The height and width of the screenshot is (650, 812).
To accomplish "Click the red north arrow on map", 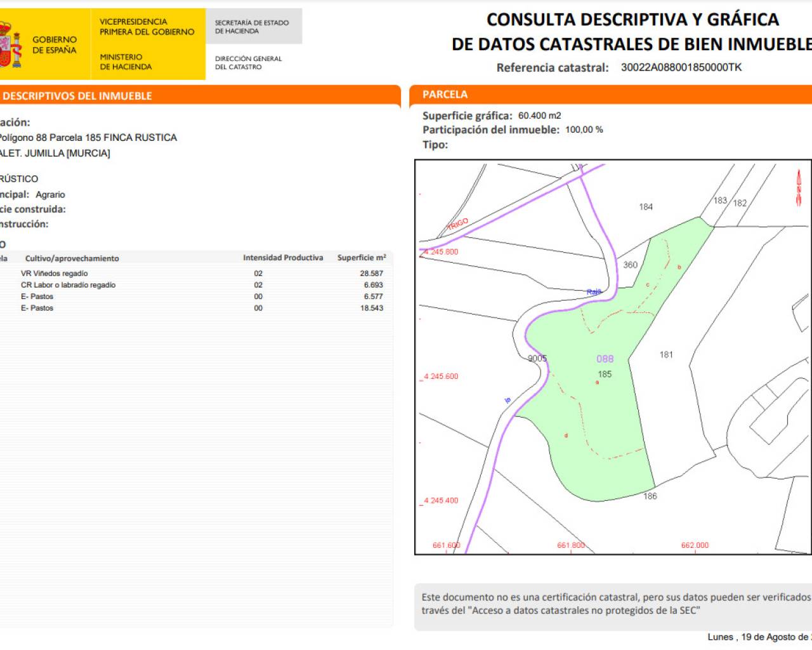I will pos(799,188).
